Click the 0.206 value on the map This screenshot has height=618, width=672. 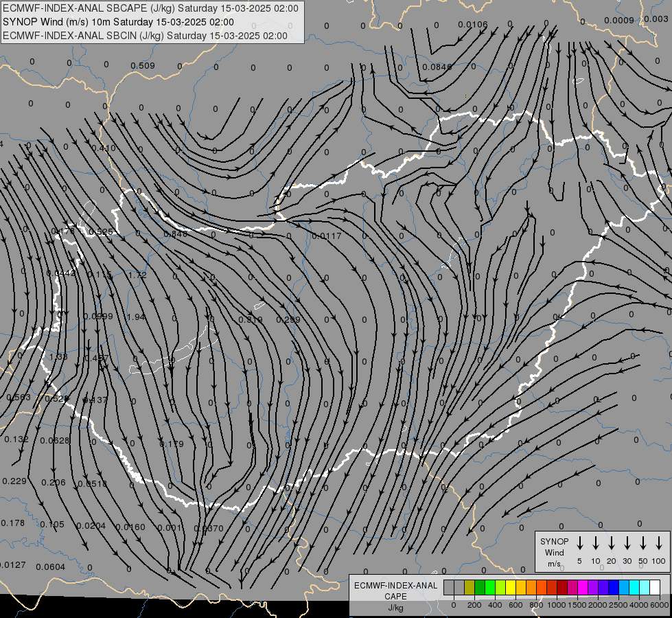[54, 483]
